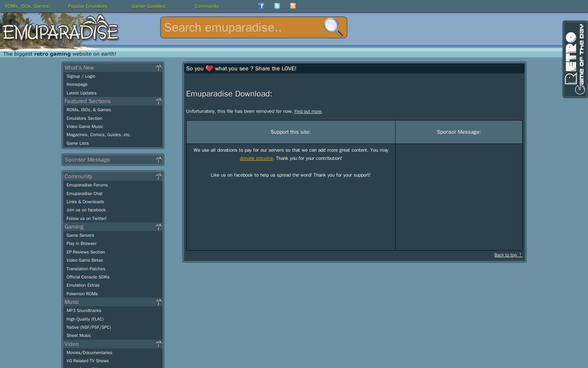
Task: Open Emuparadise Chat
Action: click(85, 193)
